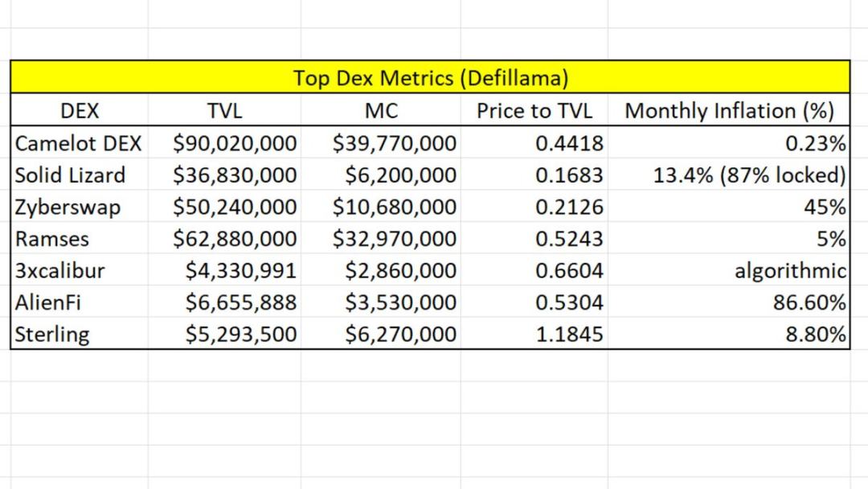Select the TVL column header cell
868x489 pixels.
224,110
